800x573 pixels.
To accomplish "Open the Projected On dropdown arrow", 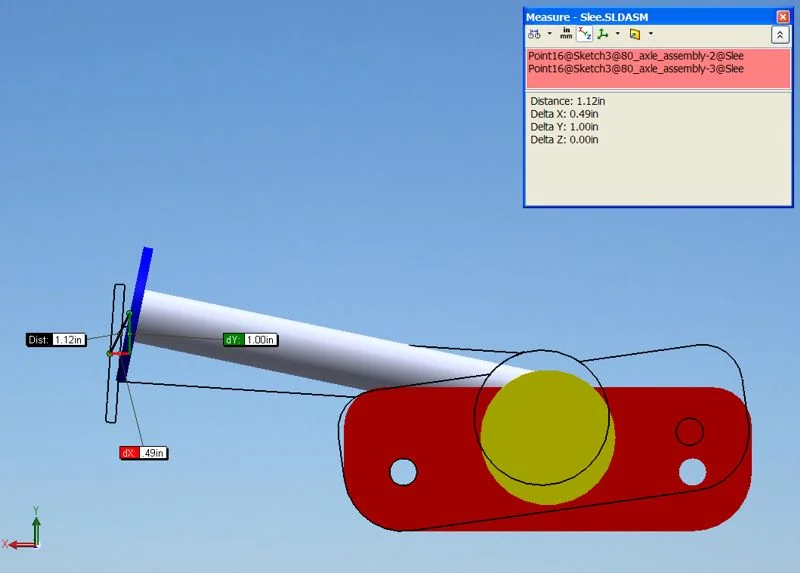I will (650, 34).
